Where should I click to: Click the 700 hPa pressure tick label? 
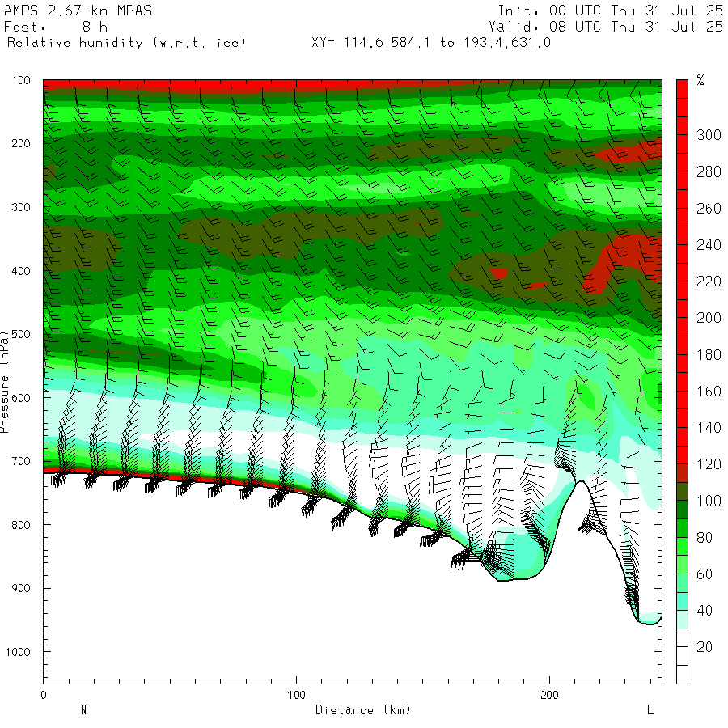(21, 462)
